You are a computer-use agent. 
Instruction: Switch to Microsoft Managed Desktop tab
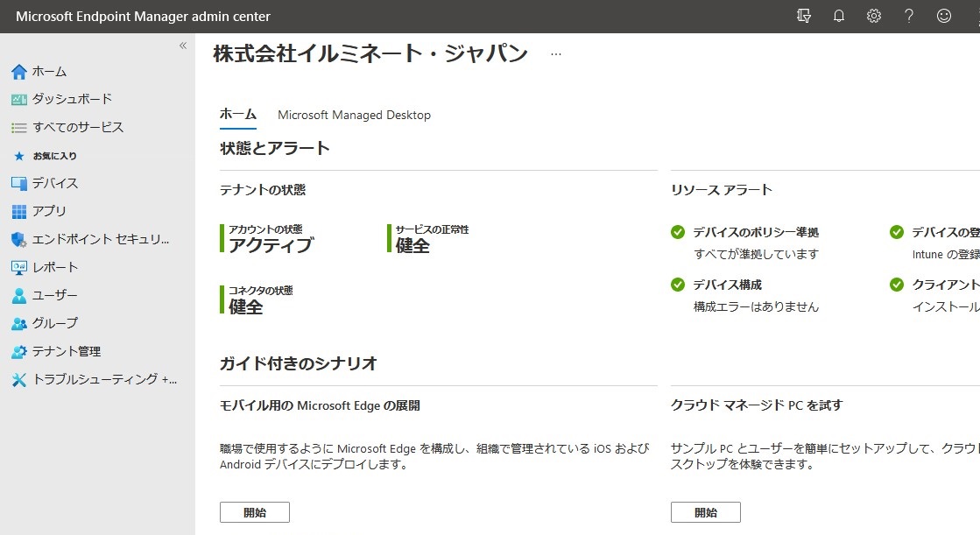[x=355, y=115]
